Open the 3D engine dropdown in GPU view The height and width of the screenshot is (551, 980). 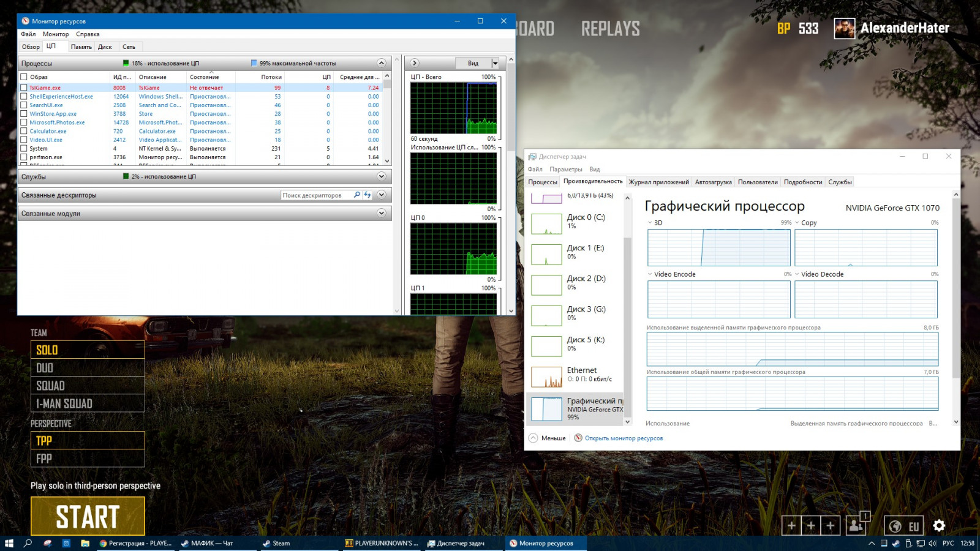click(650, 223)
